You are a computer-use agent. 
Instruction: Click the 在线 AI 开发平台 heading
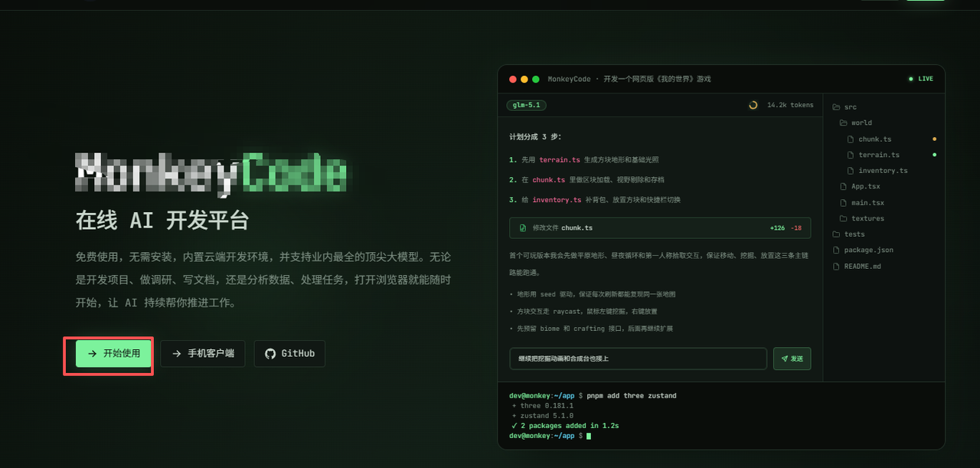click(x=162, y=221)
